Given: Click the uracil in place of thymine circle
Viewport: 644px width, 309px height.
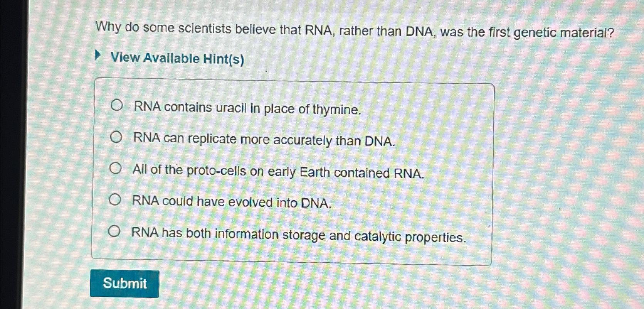Looking at the screenshot, I should [117, 105].
